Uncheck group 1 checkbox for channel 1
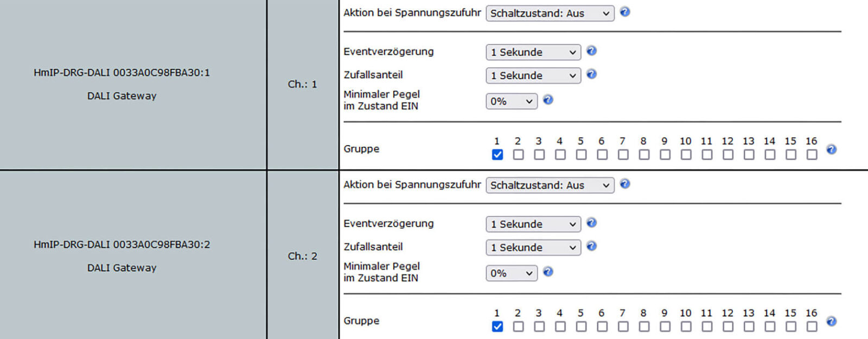Screen dimensions: 868x339 pos(497,155)
